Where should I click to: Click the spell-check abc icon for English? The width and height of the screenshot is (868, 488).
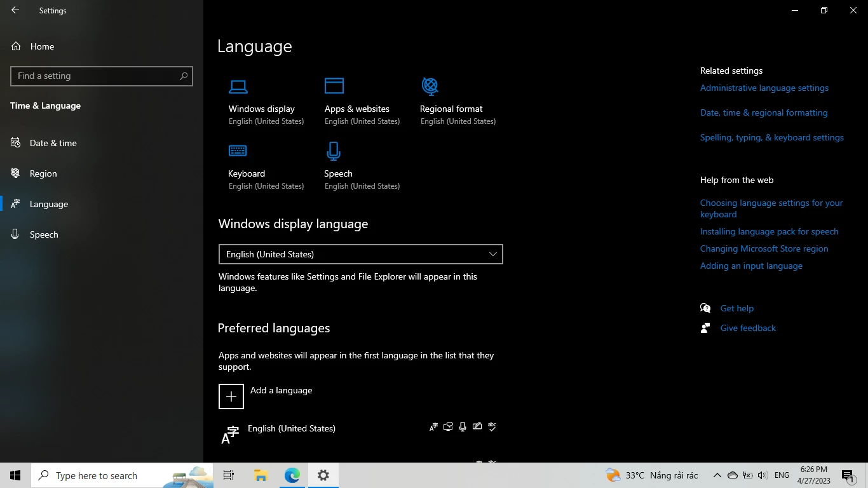tap(492, 427)
